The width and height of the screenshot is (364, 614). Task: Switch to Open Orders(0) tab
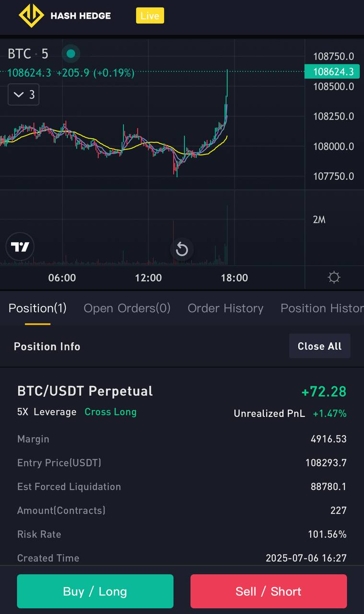click(127, 308)
